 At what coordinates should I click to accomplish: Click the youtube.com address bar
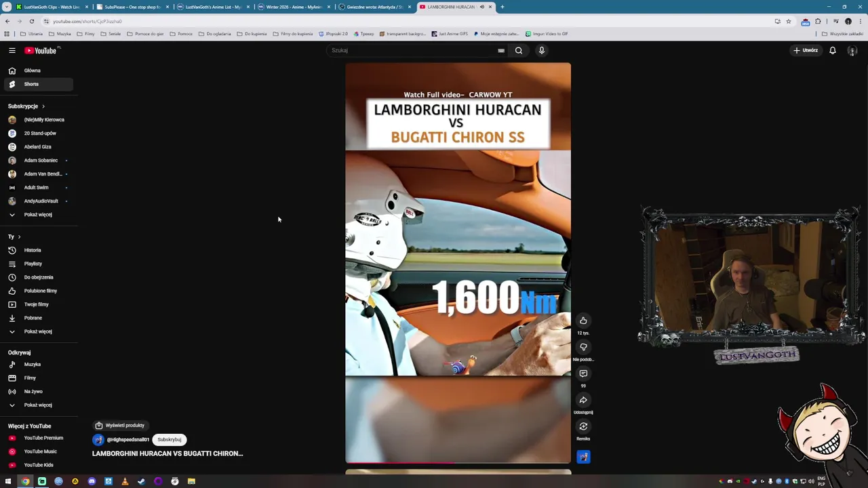click(407, 21)
